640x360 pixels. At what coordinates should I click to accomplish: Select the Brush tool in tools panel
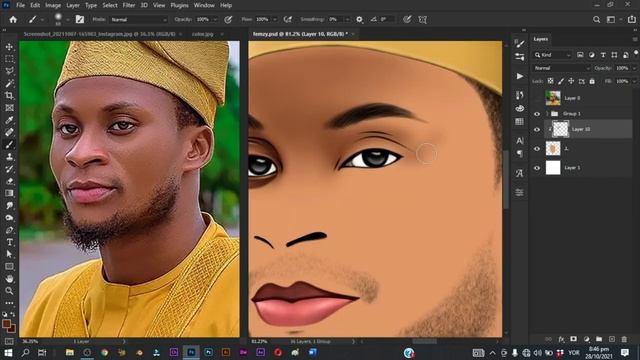click(x=9, y=144)
